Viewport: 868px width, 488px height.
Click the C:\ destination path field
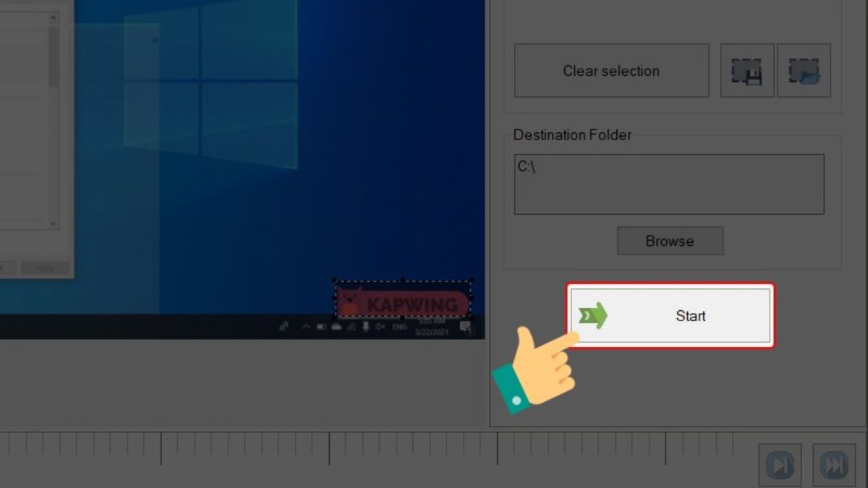pos(669,183)
